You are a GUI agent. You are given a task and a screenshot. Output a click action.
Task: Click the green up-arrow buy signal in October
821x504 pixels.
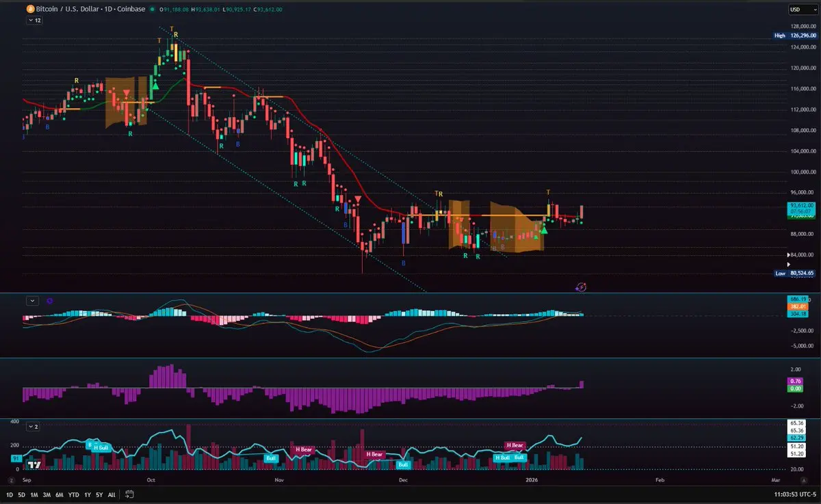pos(155,85)
